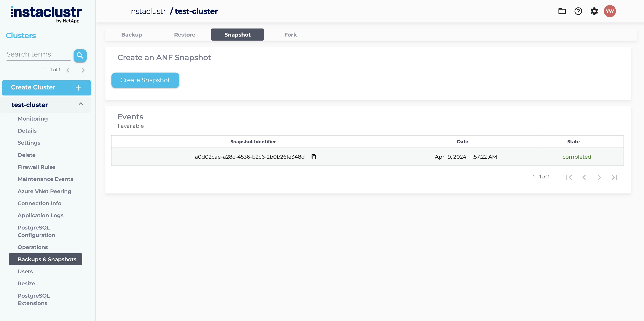Copy the snapshot identifier to clipboard

tap(314, 157)
